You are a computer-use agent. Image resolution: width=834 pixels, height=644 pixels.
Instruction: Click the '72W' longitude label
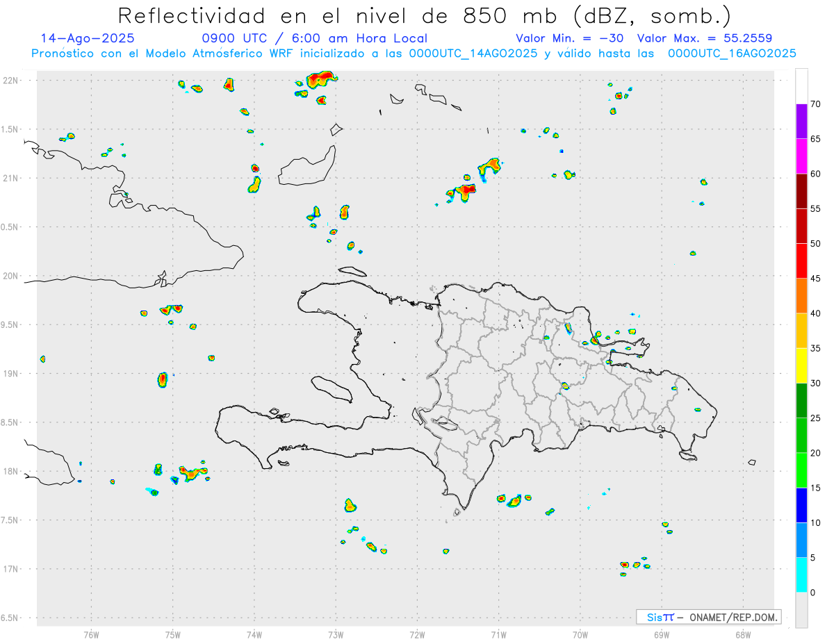point(417,634)
